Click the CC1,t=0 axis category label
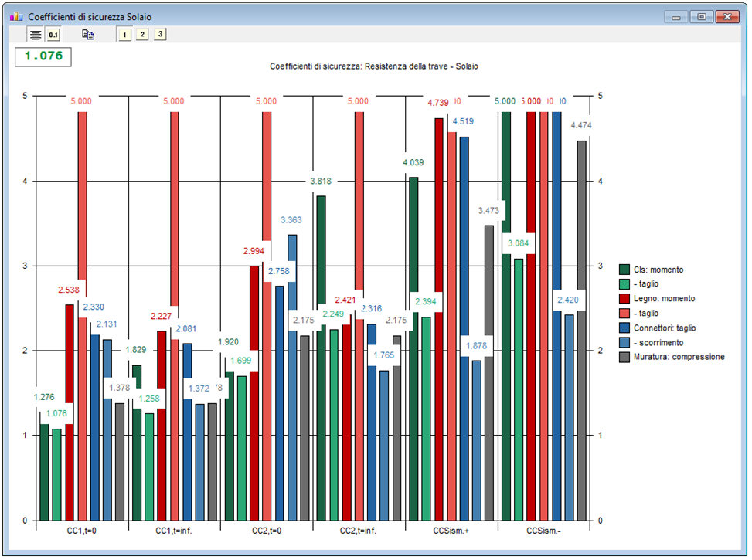Screen dimensions: 752x560 81,531
